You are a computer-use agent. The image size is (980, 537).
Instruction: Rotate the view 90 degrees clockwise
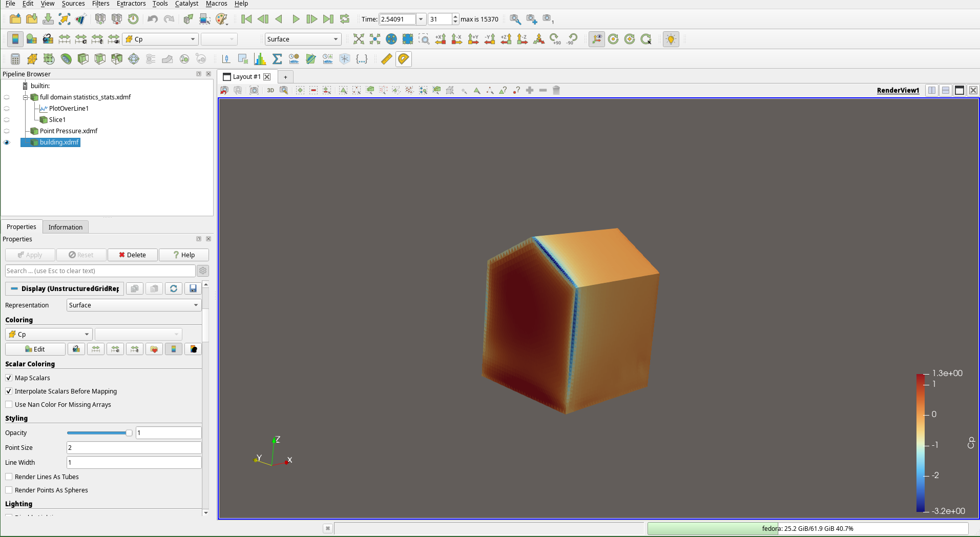[555, 39]
